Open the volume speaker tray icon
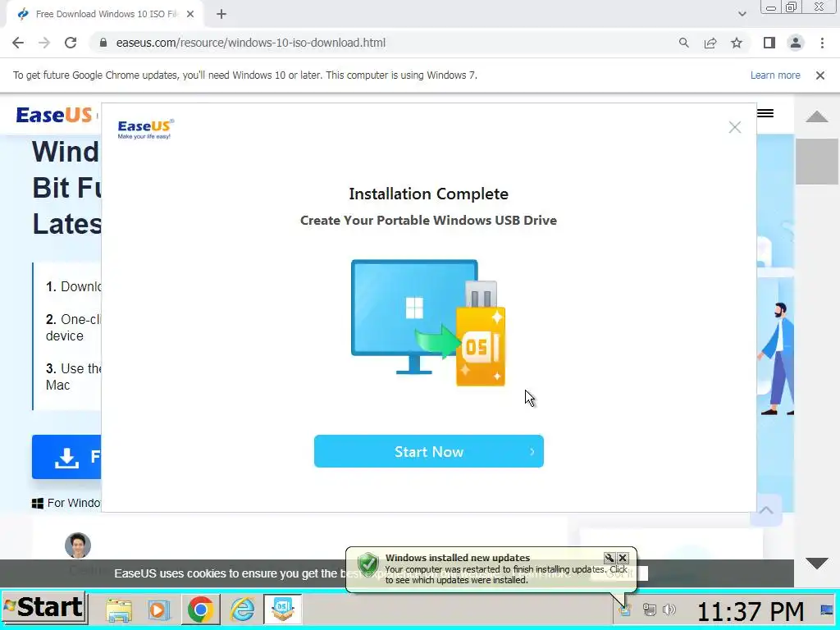 669,609
